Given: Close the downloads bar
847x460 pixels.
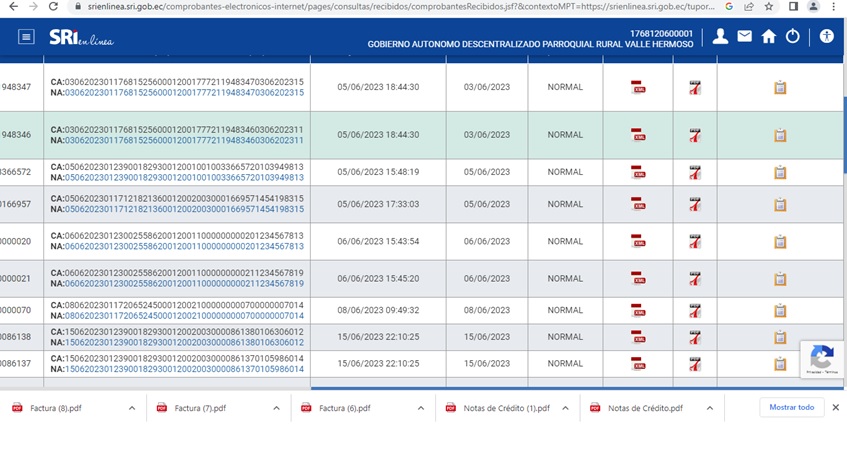Looking at the screenshot, I should [835, 408].
